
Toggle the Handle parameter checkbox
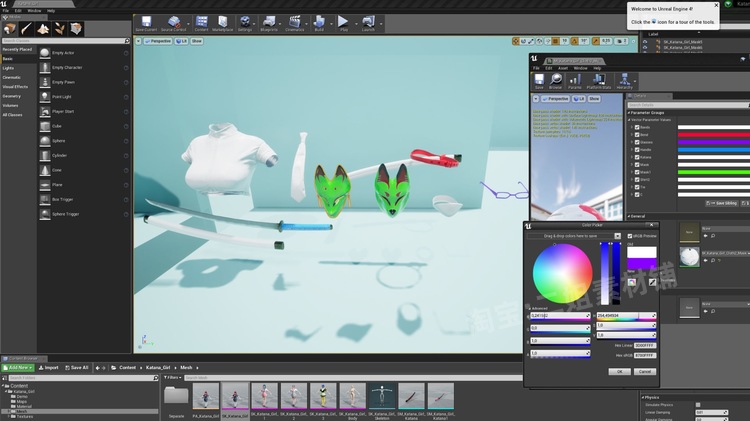[637, 150]
